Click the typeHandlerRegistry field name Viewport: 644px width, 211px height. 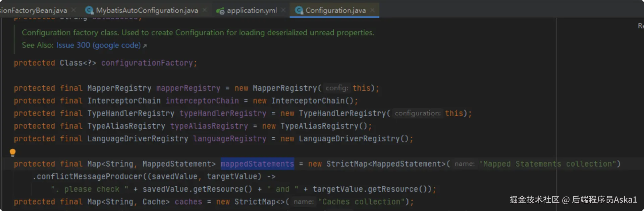[223, 114]
